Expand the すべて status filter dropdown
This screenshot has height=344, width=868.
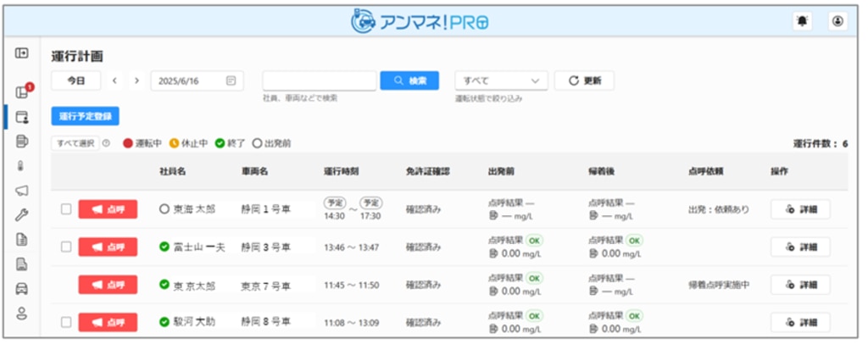coord(500,80)
